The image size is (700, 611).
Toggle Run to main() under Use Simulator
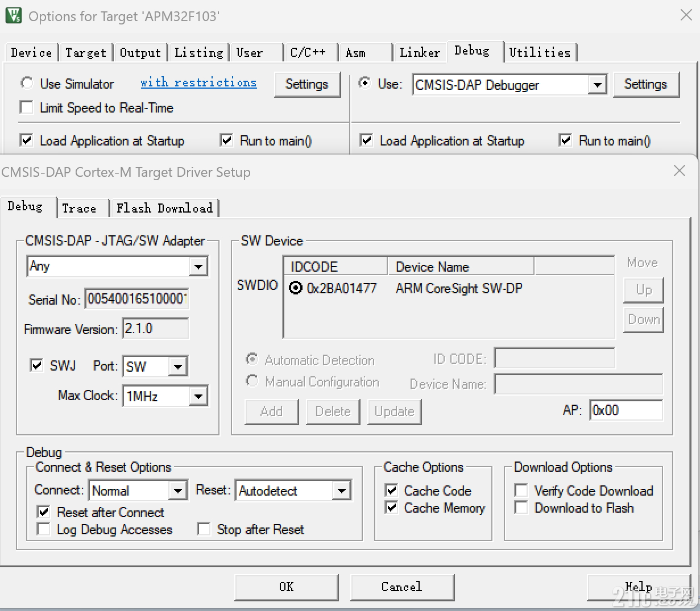coord(226,140)
